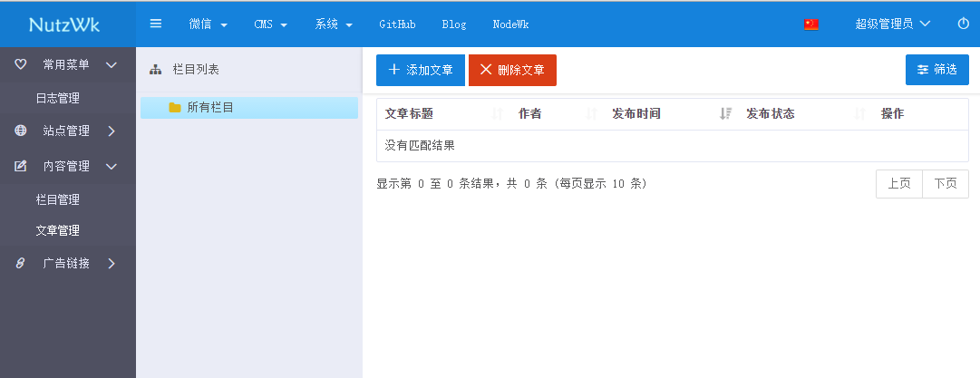Viewport: 980px width, 378px height.
Task: Open 栏目管理 in the sidebar
Action: (57, 199)
